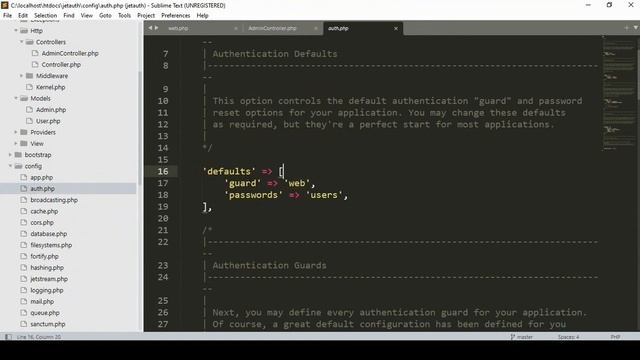Open the Project menu
Screen dimensions: 640x360
(146, 16)
